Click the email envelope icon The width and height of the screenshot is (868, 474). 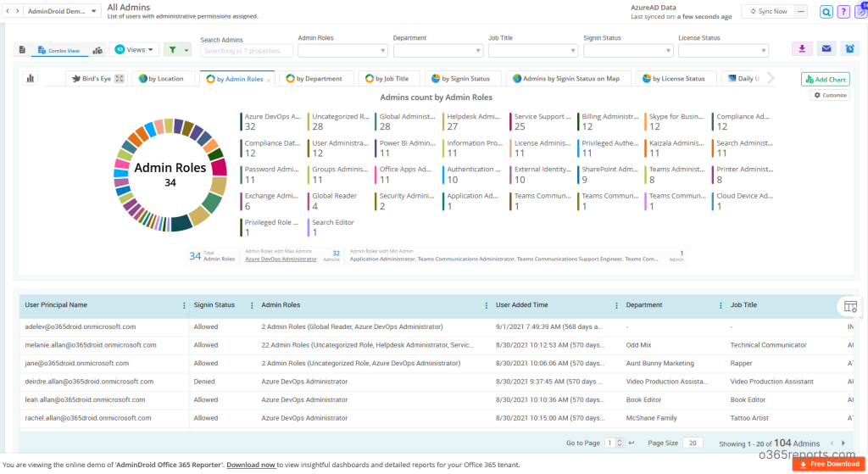point(826,48)
